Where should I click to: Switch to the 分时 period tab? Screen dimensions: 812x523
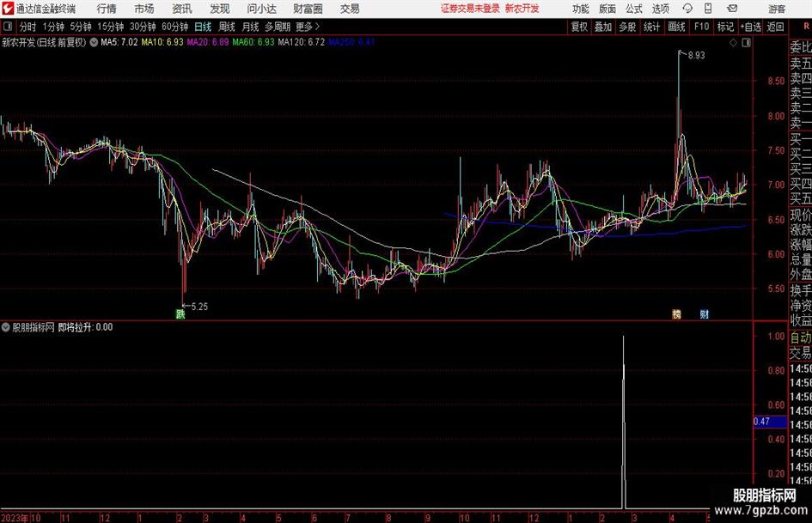27,27
